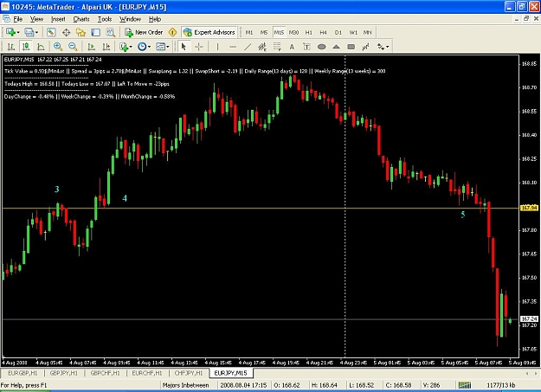The image size is (541, 392).
Task: Switch chart to candlesticks mode
Action: pos(26,46)
